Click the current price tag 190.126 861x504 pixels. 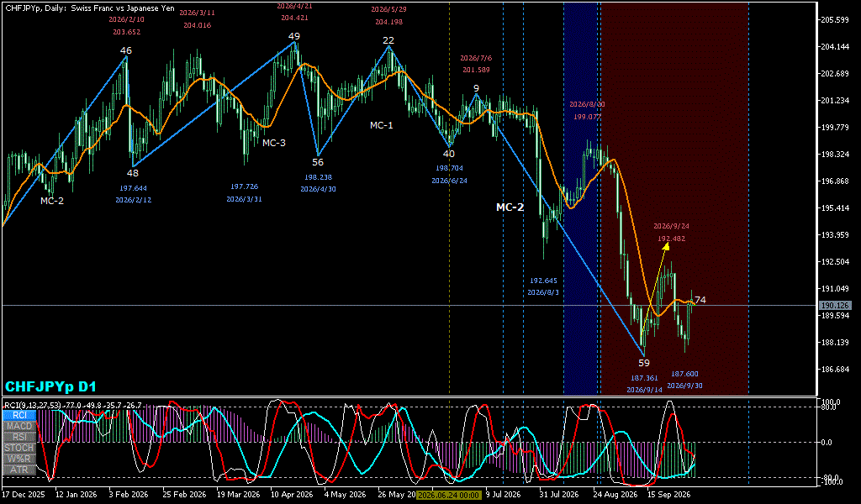835,306
